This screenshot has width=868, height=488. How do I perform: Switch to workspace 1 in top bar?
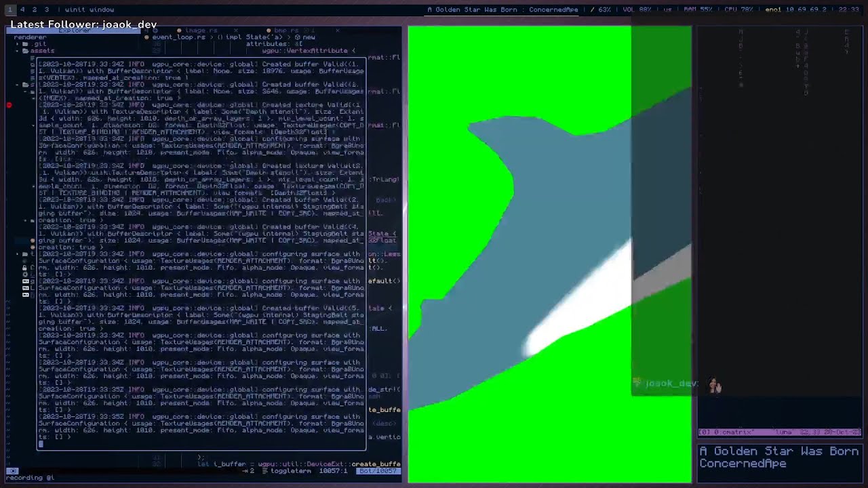click(x=9, y=9)
